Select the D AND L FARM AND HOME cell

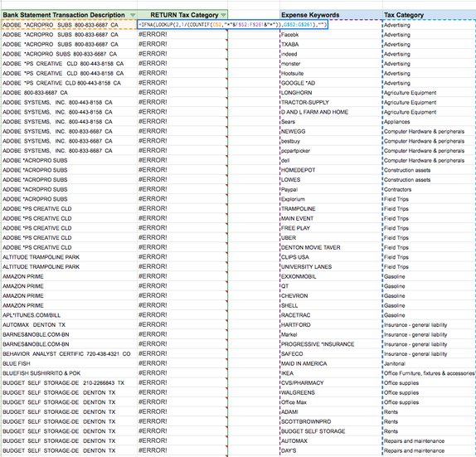[331, 112]
